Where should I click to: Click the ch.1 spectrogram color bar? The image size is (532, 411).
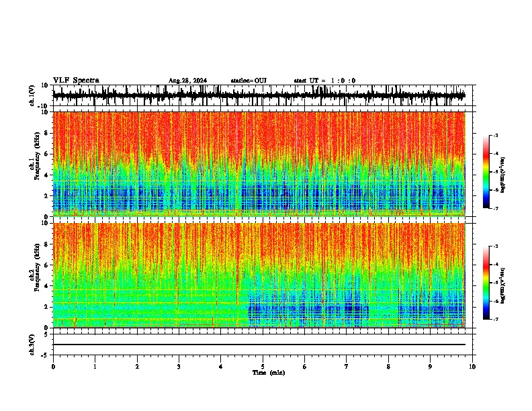(486, 172)
